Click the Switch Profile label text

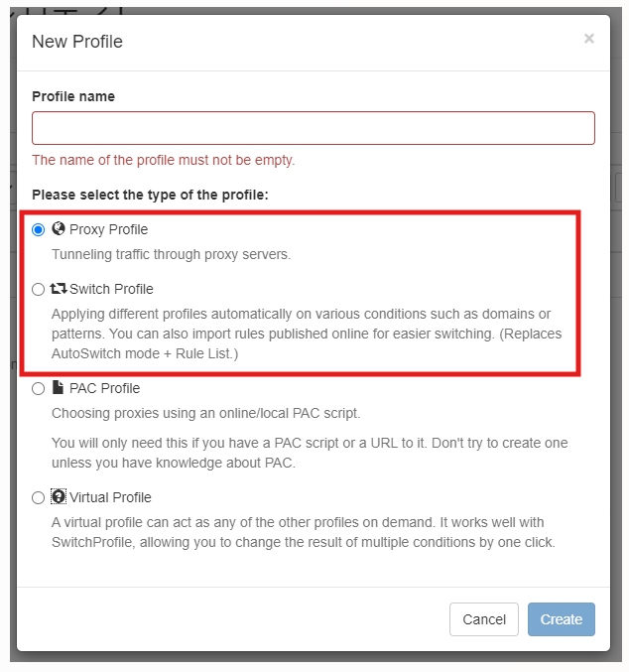coord(111,289)
